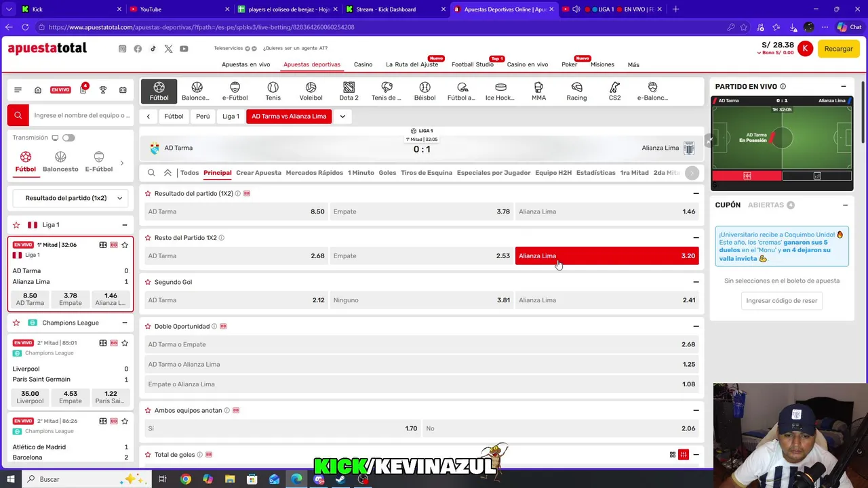868x488 pixels.
Task: Open Casino menu item
Action: pos(363,64)
